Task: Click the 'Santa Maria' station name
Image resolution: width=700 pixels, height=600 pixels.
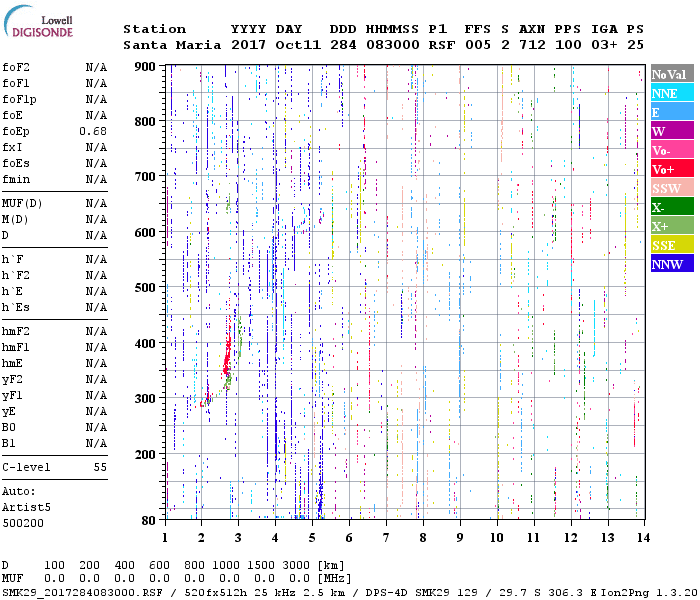Action: tap(172, 45)
